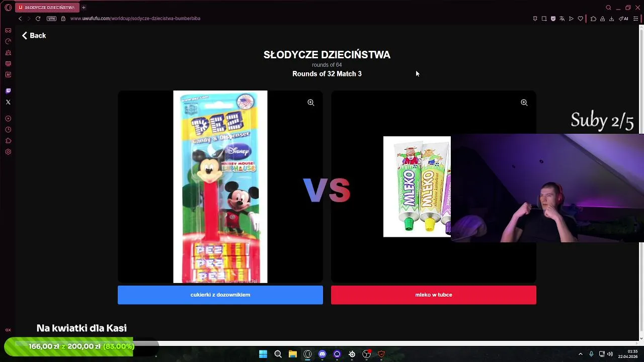
Task: Open the flow send icon
Action: pos(571,19)
